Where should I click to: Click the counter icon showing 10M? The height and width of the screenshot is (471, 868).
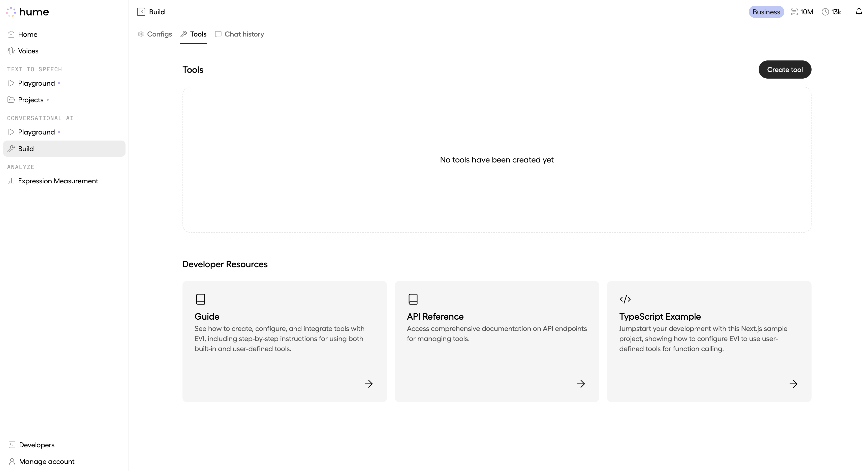(795, 11)
